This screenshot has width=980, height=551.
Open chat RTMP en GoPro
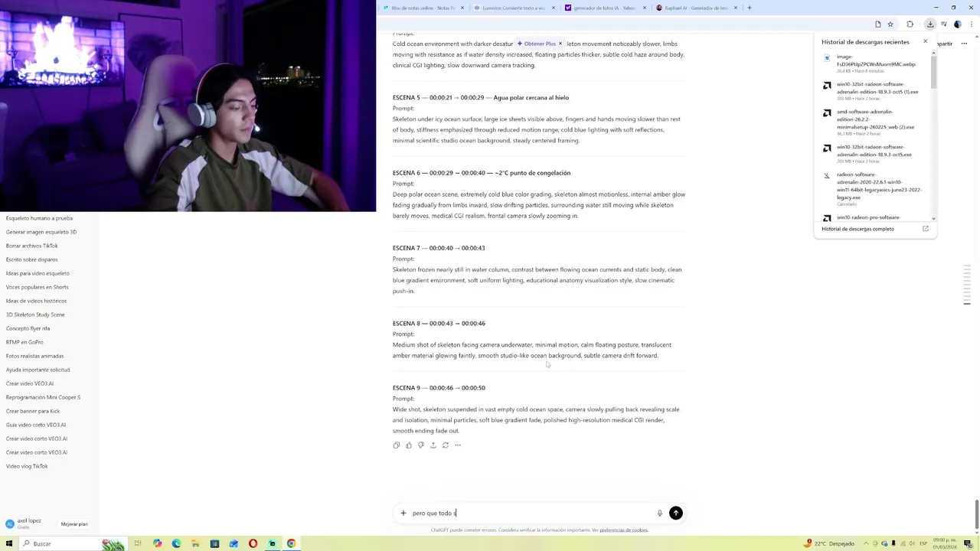click(x=24, y=342)
